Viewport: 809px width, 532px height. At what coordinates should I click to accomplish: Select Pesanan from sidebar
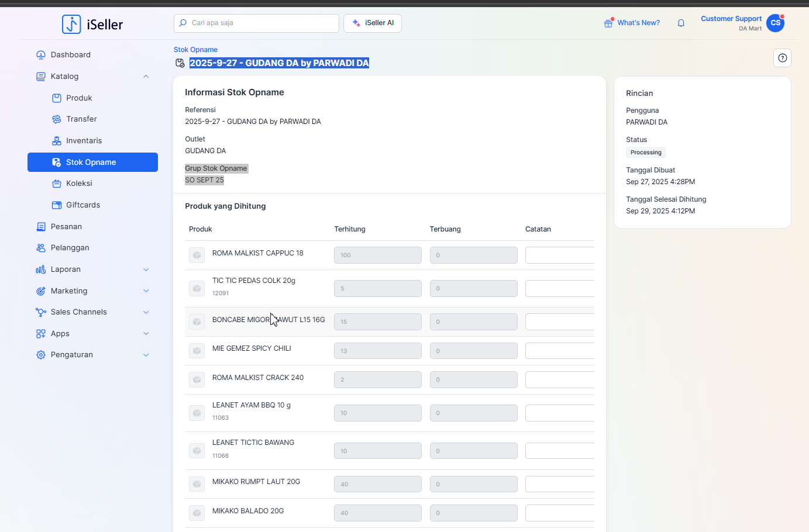[66, 227]
